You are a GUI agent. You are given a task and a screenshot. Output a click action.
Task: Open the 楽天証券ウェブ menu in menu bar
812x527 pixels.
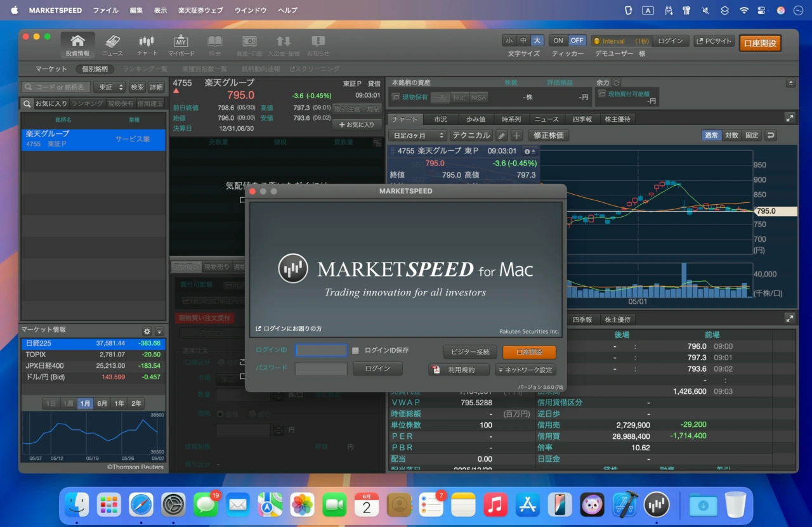[x=200, y=11]
